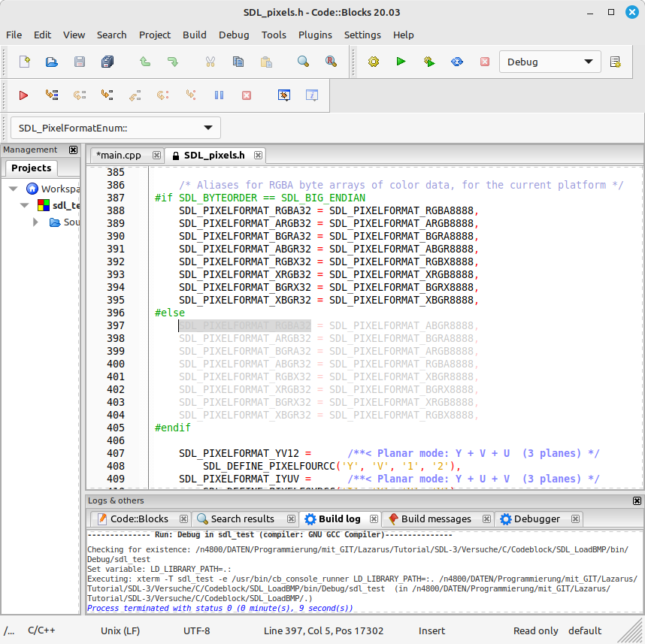Collapse the sdl_test project node
Viewport: 645px width, 644px height.
point(24,205)
